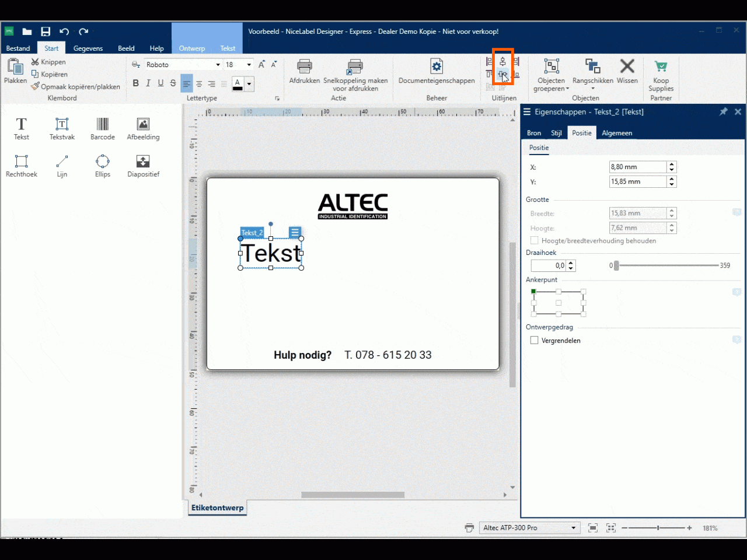Viewport: 747px width, 560px height.
Task: Toggle right text alignment
Action: click(x=211, y=84)
